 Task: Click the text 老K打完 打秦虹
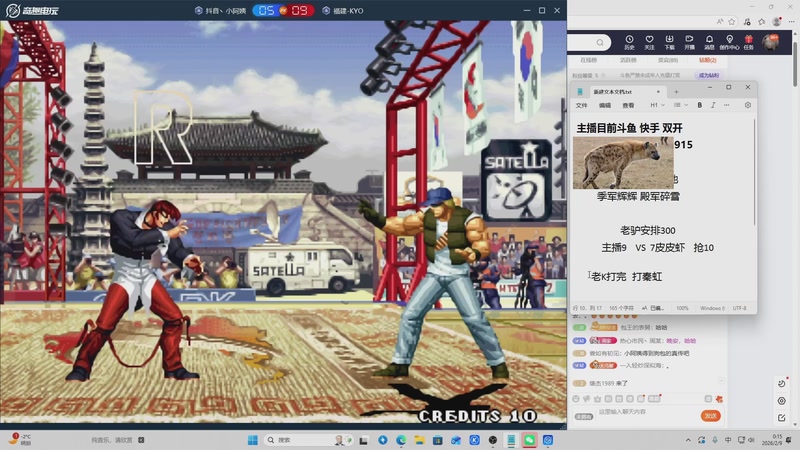click(x=627, y=277)
